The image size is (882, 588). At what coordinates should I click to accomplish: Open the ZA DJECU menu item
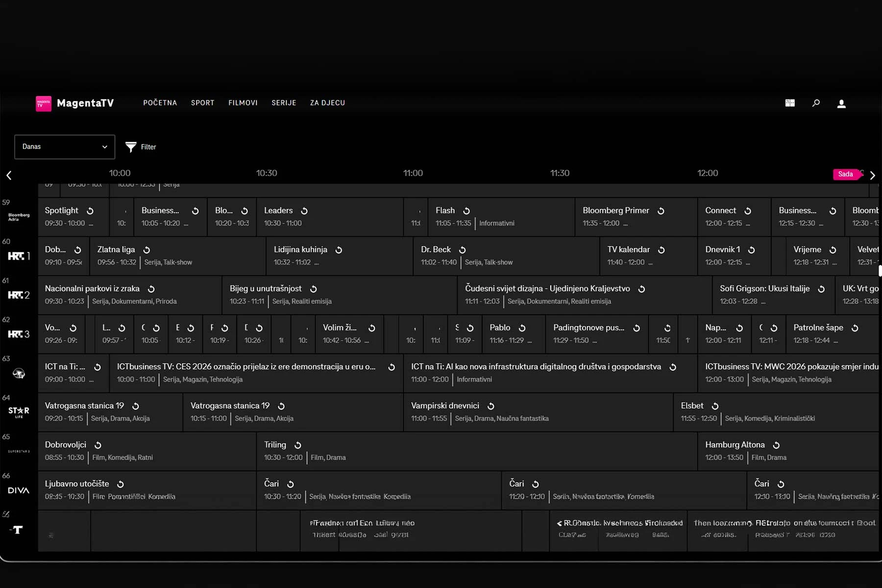(x=327, y=103)
